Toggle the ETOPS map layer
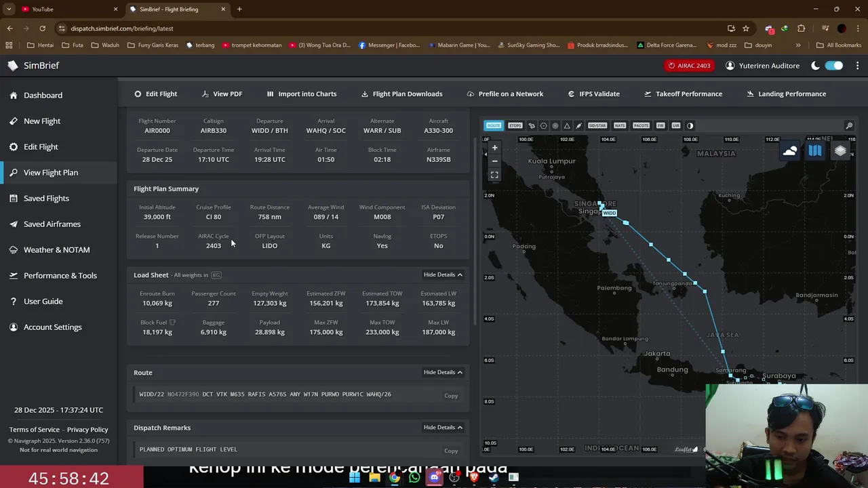Screen dimensions: 868x488 (x=515, y=125)
